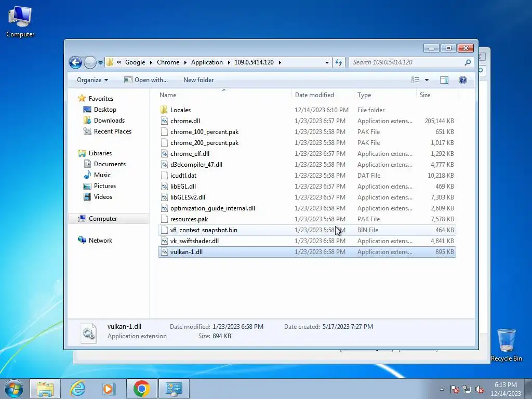Viewport: 532px width, 399px height.
Task: Launch Internet Explorer from taskbar
Action: tap(77, 389)
